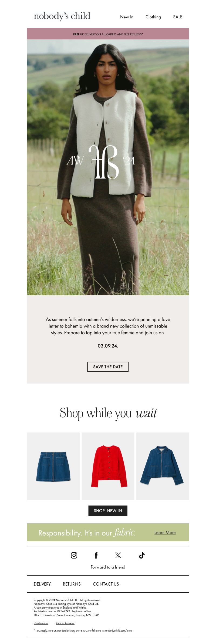The height and width of the screenshot is (644, 216).
Task: Click the SHOP NEW IN button
Action: tap(108, 511)
